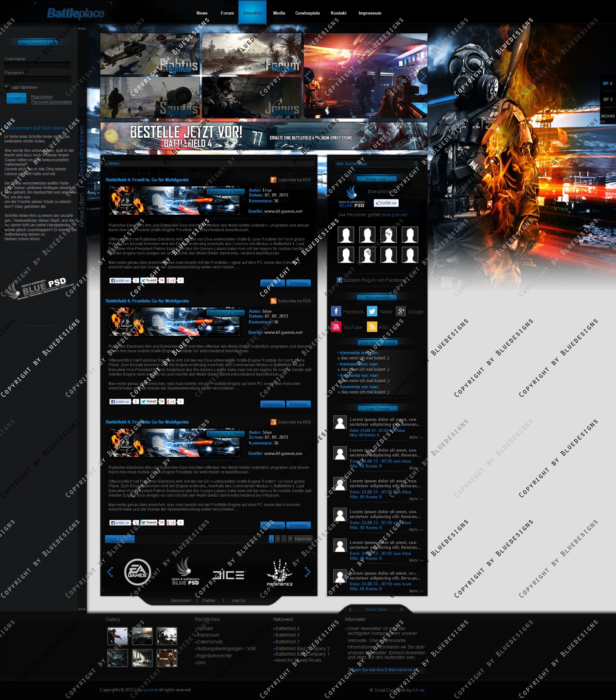616x700 pixels.
Task: Click Tweet button on first post
Action: 149,280
